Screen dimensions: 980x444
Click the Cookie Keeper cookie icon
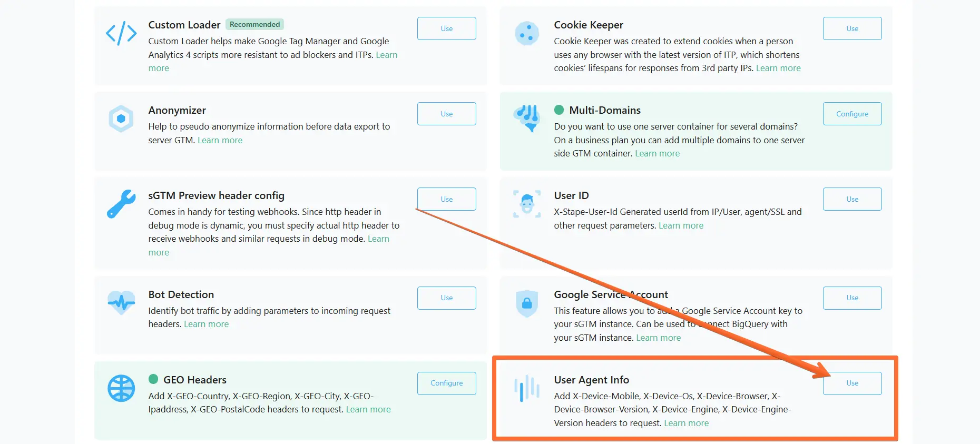527,33
